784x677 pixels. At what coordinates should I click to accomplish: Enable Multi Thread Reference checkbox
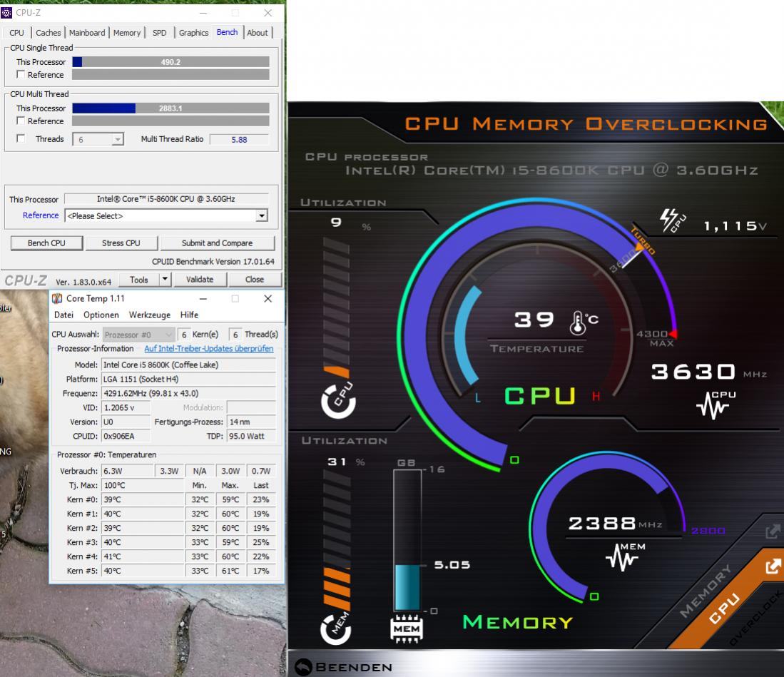coord(21,121)
